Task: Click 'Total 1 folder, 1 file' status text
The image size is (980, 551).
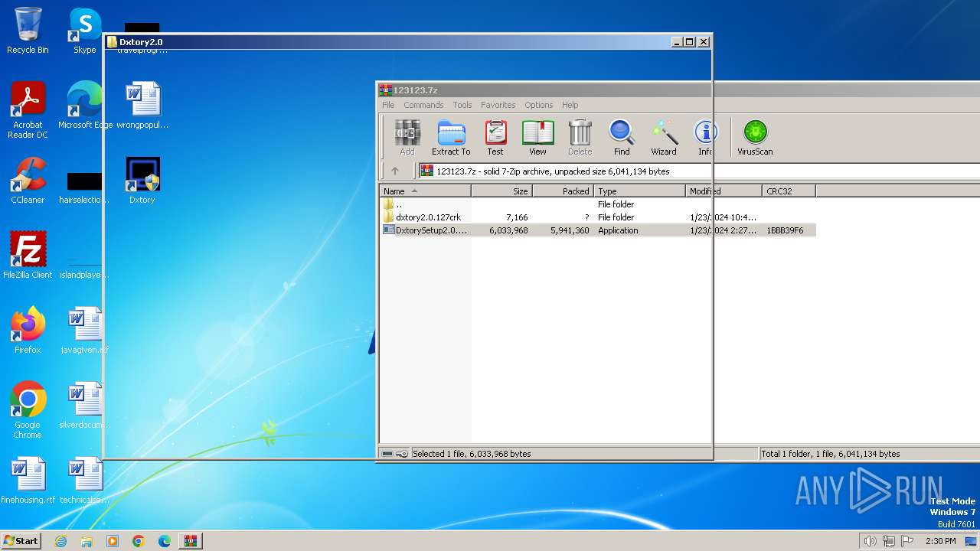Action: [831, 454]
